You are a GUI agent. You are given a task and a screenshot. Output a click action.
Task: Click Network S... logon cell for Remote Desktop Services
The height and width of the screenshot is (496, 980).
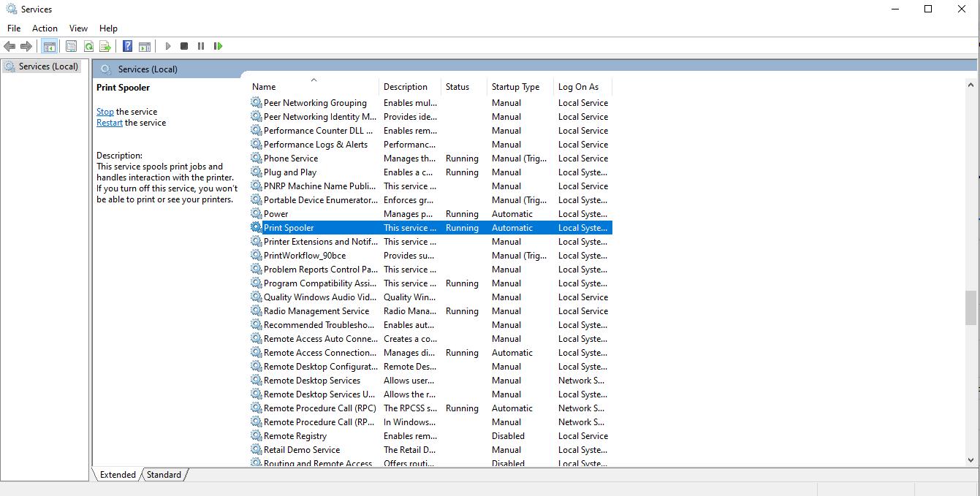point(581,381)
